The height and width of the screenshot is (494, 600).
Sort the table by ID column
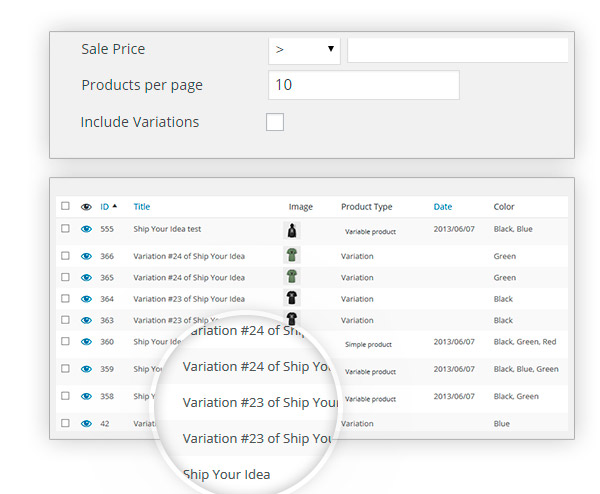(108, 207)
